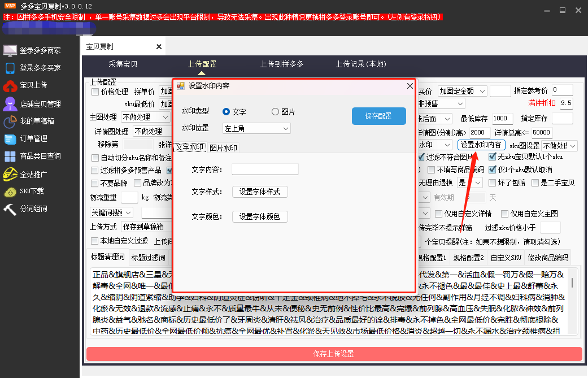Uncheck 仅1个sku默认取消 checkbox
Screen dimensions: 588x378
click(x=493, y=170)
